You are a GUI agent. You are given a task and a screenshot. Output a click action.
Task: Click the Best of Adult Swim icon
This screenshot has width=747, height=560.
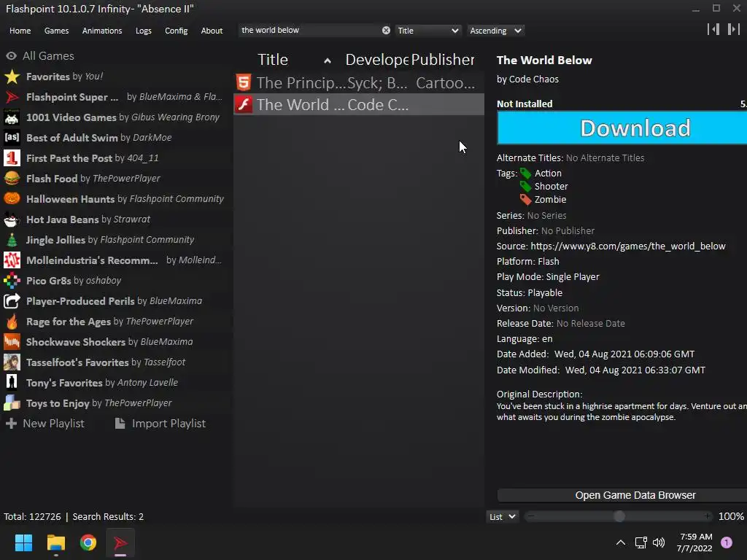coord(12,138)
